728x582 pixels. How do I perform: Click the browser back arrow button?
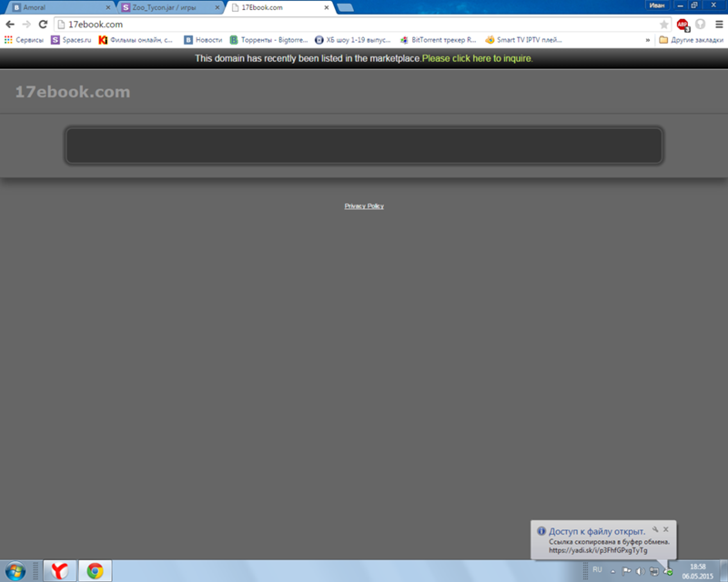[9, 24]
